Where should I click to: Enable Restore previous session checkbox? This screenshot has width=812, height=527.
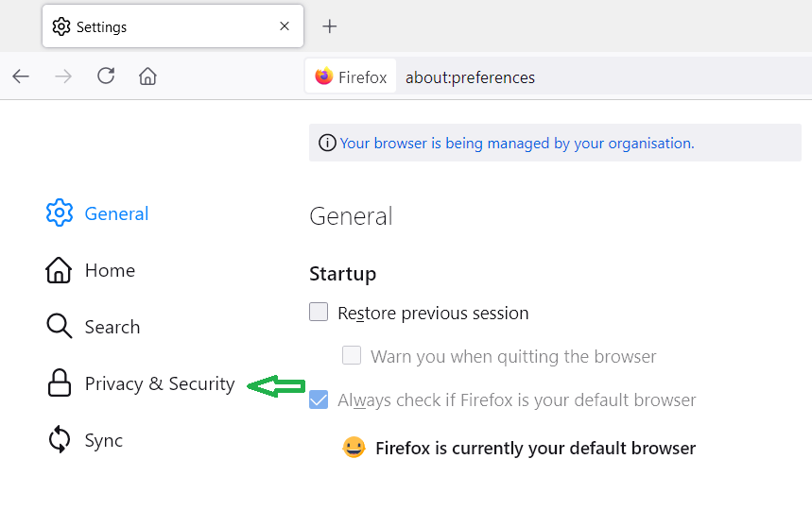319,312
